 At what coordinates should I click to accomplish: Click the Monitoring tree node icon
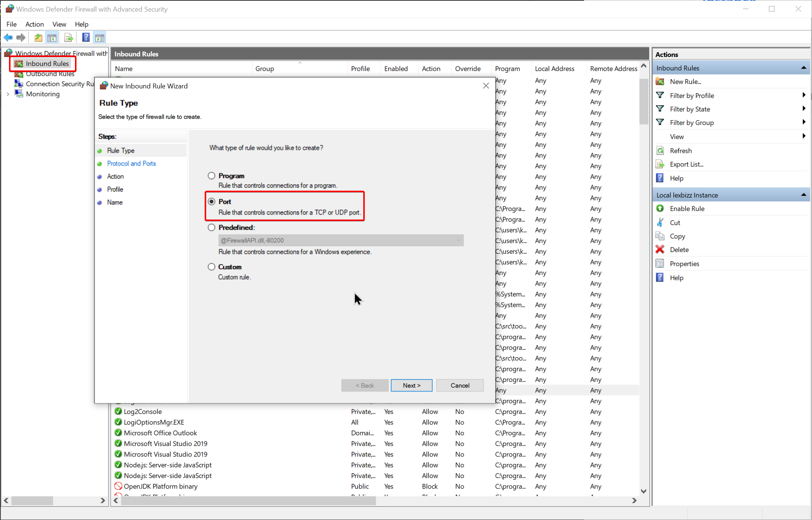pos(19,93)
